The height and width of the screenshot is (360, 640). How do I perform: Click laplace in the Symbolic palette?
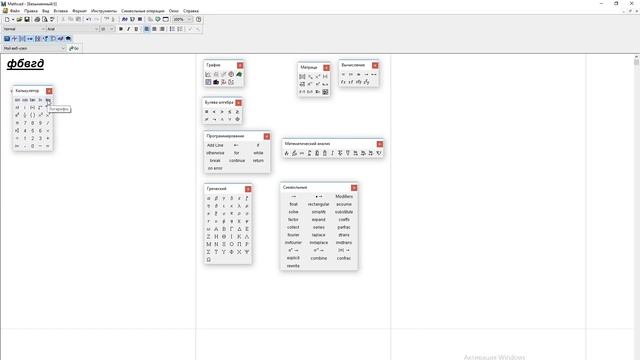[319, 235]
